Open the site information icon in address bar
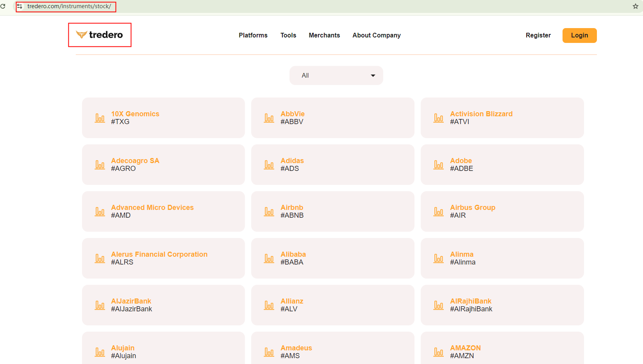Screen dimensions: 643x364 (20, 6)
